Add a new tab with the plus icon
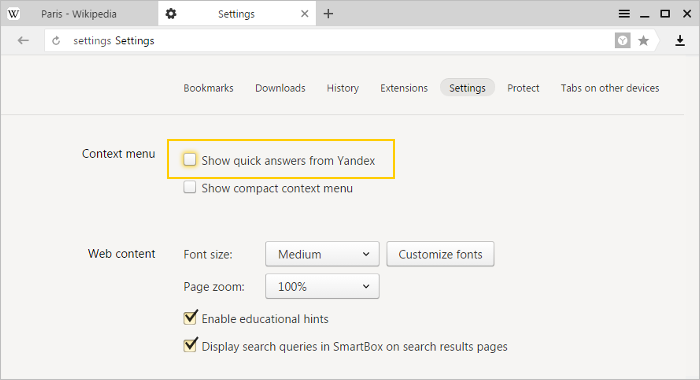The width and height of the screenshot is (700, 380). point(328,14)
